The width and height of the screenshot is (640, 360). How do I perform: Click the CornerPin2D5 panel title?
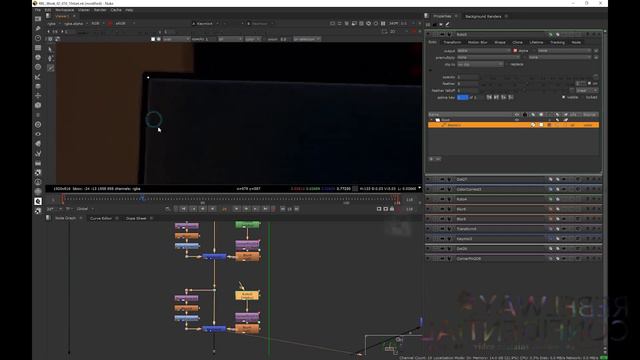(x=469, y=258)
